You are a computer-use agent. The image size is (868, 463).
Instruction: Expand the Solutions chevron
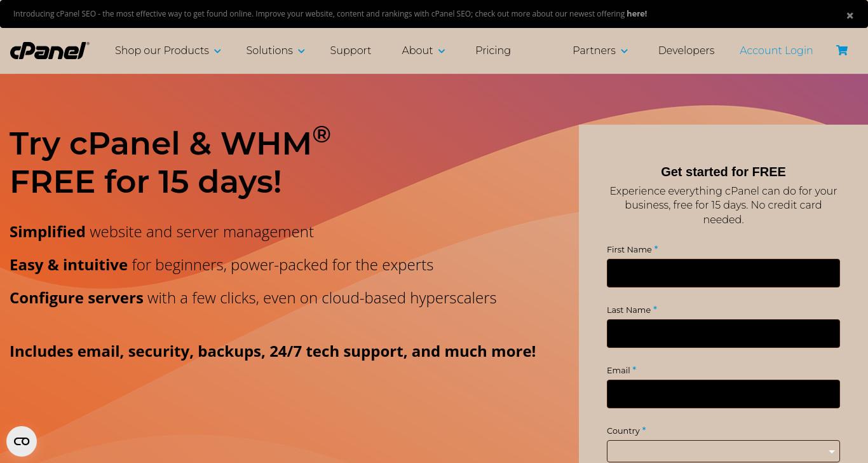point(301,51)
